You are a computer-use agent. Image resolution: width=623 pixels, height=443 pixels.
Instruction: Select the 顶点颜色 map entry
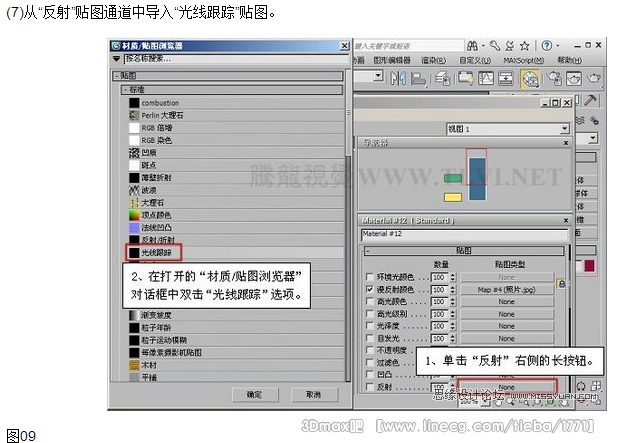[x=236, y=215]
